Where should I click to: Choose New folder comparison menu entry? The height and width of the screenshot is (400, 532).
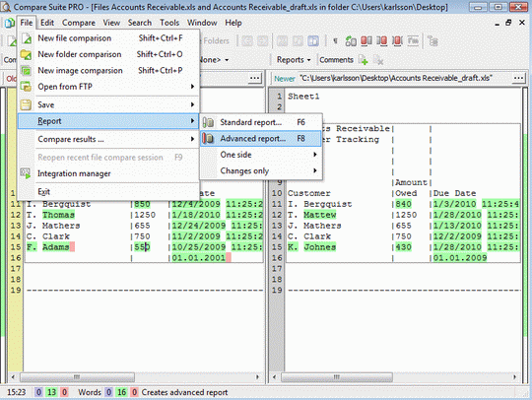click(x=109, y=54)
